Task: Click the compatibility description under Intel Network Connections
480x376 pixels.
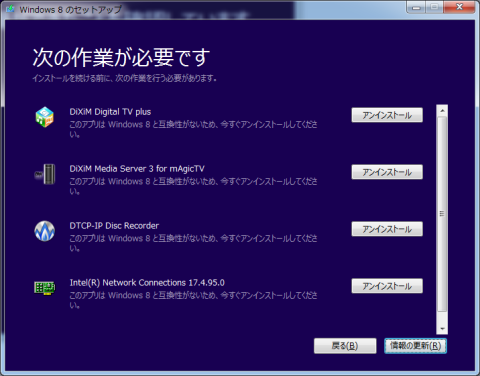Action: 193,300
